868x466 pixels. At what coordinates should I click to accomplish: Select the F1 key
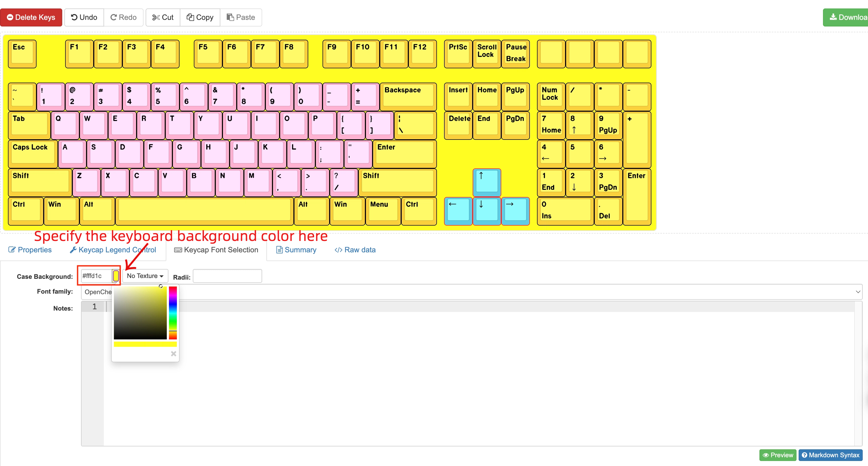pyautogui.click(x=79, y=54)
